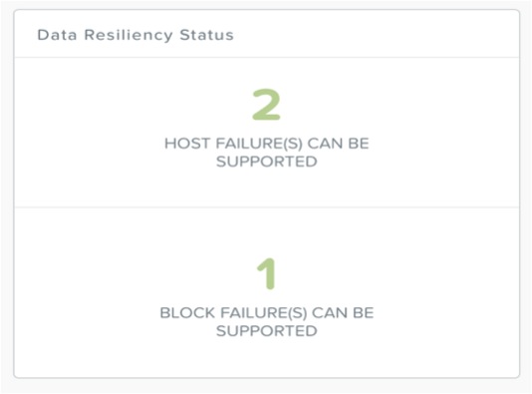Click the word BLOCK in the lower section
This screenshot has width=532, height=394.
click(x=187, y=313)
